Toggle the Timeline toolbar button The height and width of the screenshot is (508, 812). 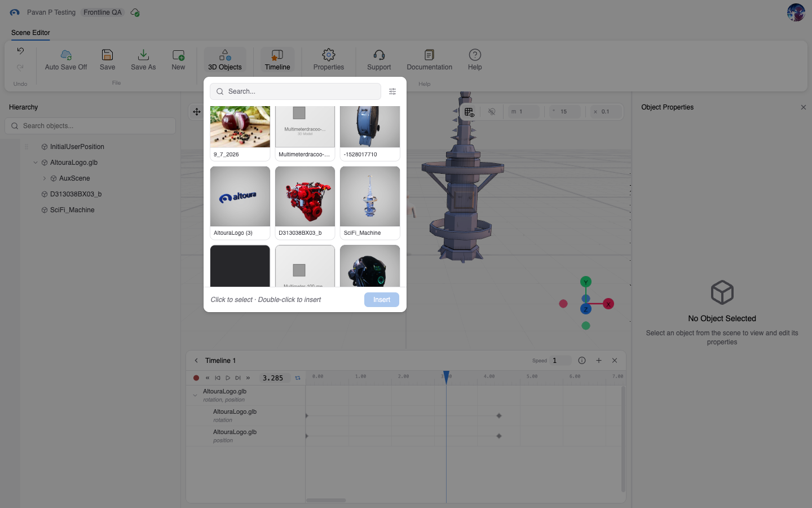coord(277,60)
